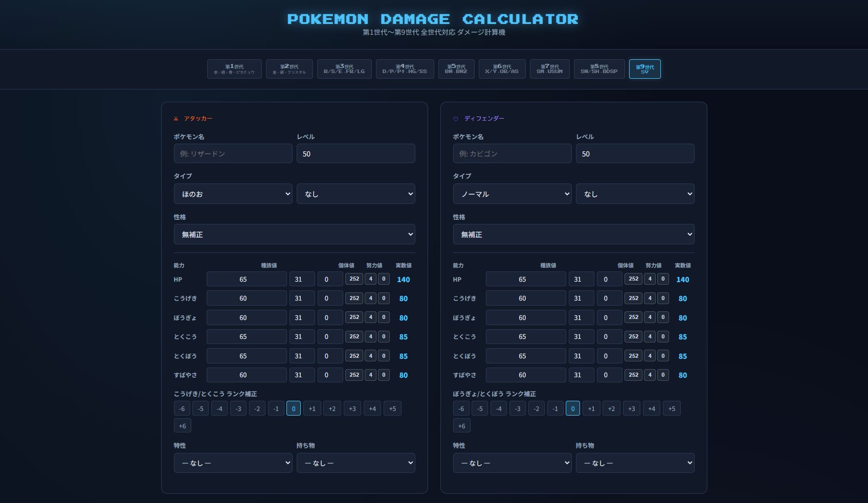The image size is (868, 503).
Task: Focus the defender's レベル input field
Action: (635, 154)
